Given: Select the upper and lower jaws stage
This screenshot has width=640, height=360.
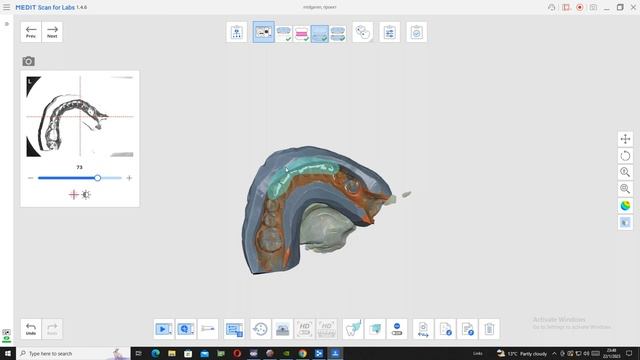Looking at the screenshot, I should 338,33.
